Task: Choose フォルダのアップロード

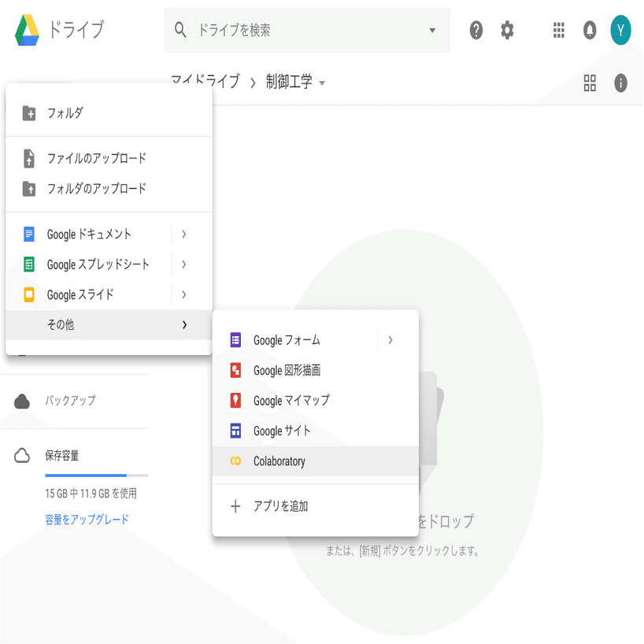Action: pos(109,189)
